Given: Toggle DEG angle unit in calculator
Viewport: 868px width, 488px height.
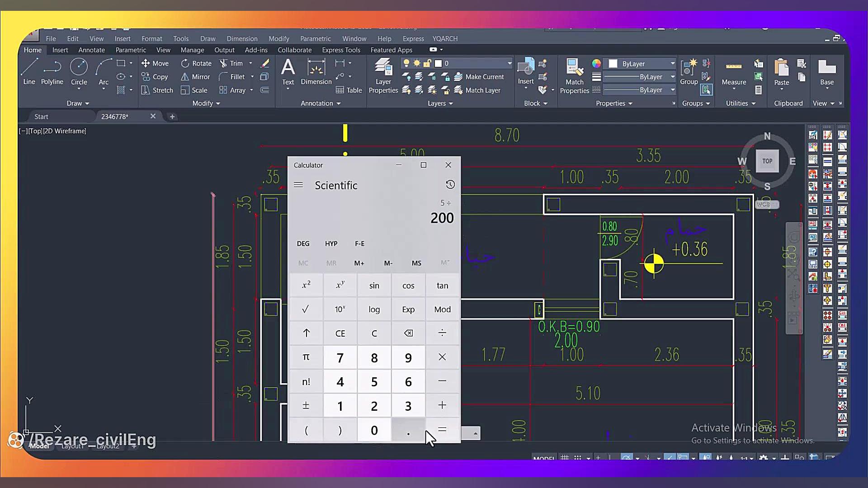Looking at the screenshot, I should click(303, 244).
